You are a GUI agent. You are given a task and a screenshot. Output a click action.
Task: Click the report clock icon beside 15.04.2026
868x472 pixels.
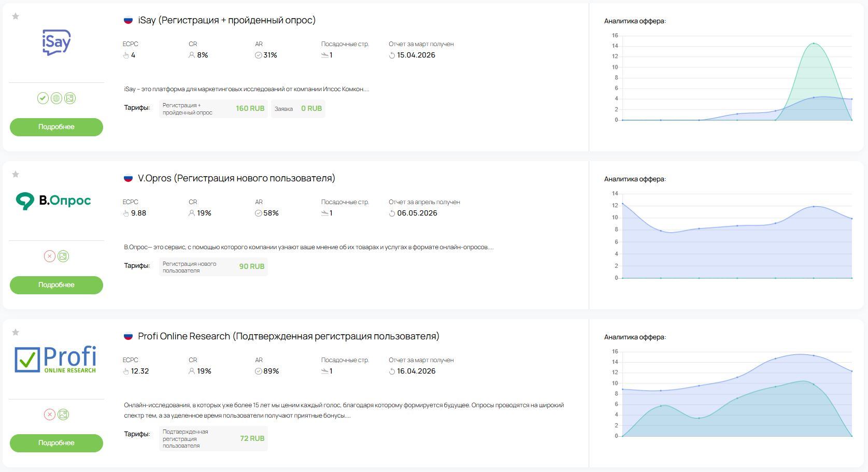[392, 55]
